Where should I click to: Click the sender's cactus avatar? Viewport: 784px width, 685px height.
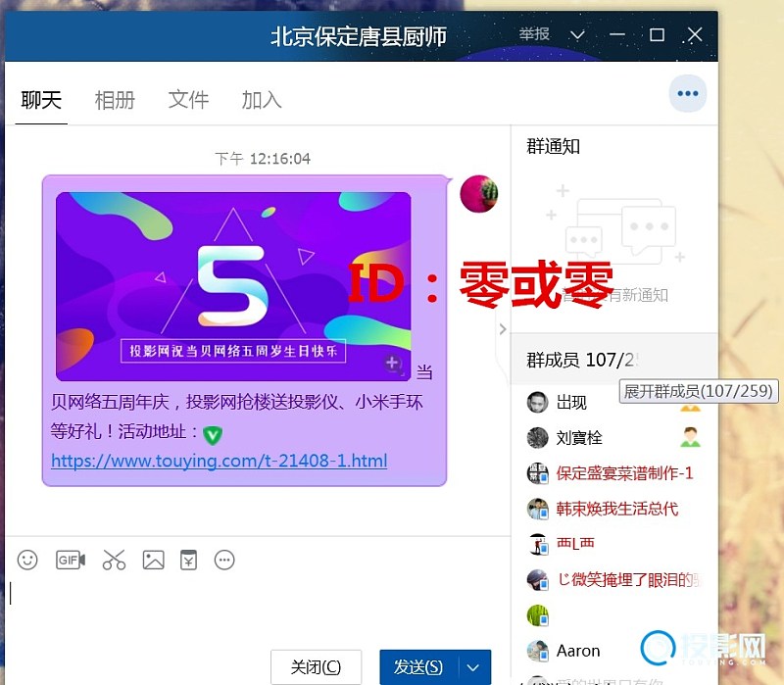coord(478,194)
